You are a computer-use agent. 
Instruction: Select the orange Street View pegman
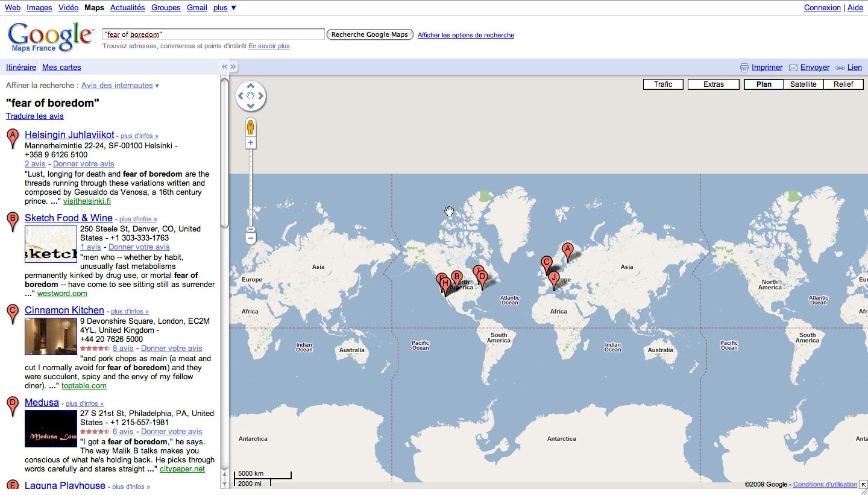[x=251, y=127]
